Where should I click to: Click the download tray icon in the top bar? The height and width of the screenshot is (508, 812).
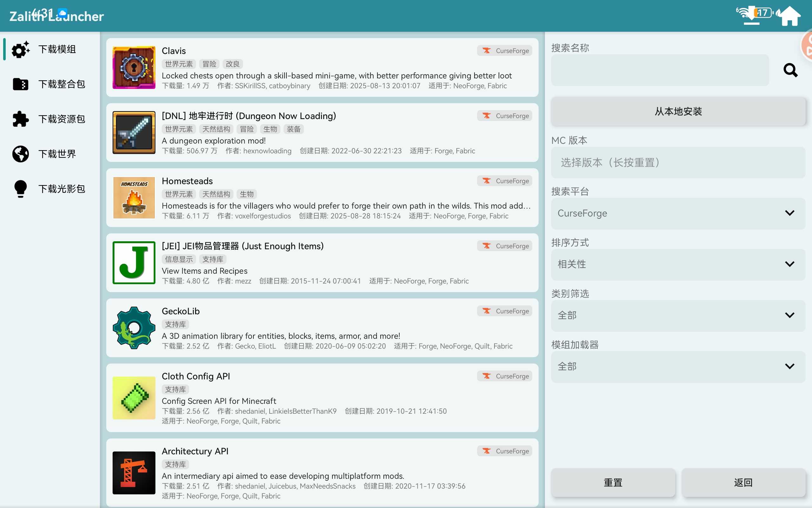tap(752, 16)
